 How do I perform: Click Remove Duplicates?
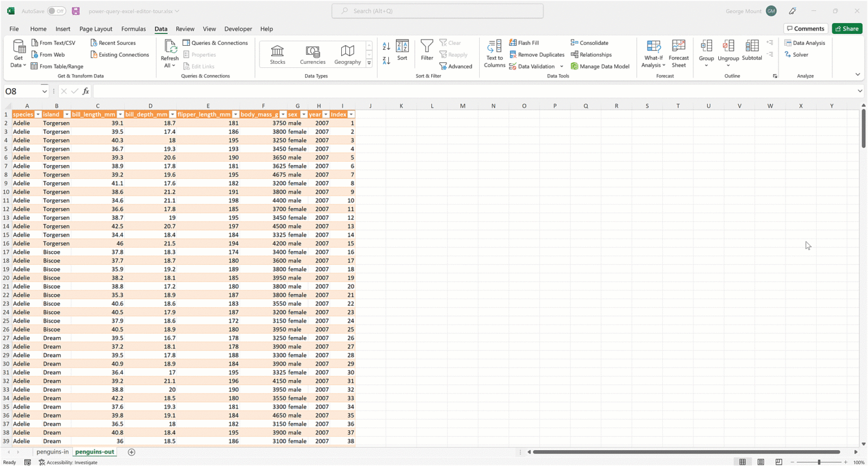[x=537, y=55]
